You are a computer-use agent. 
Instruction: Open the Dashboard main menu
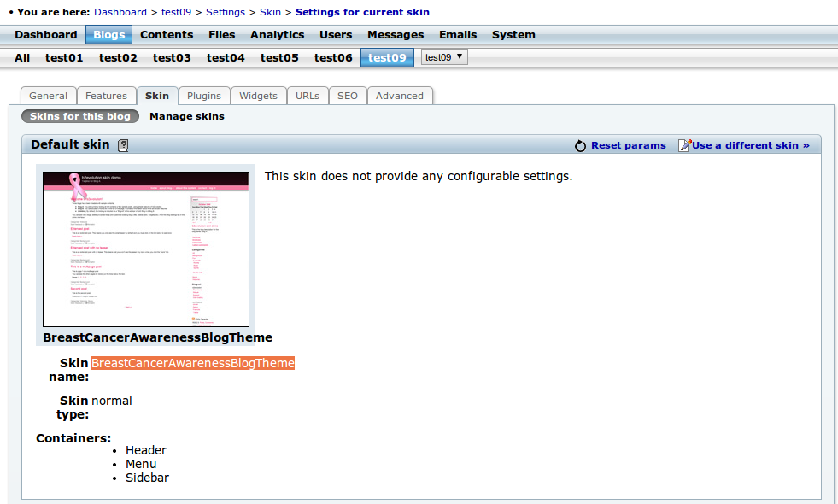click(46, 35)
